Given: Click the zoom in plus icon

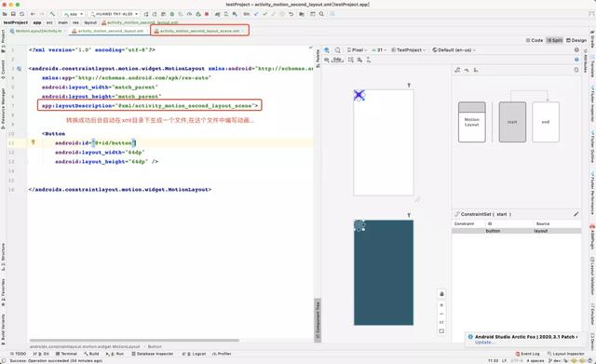Looking at the screenshot, I should pyautogui.click(x=441, y=305).
